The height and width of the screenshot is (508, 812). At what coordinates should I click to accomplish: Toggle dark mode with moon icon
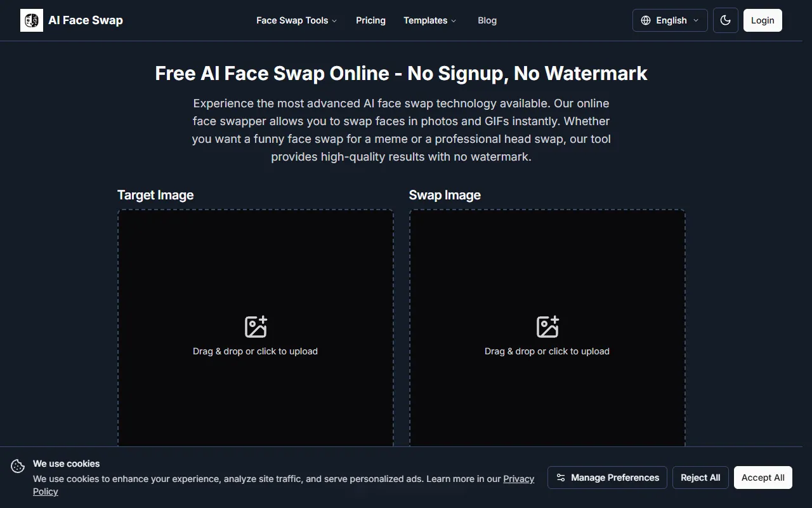coord(725,20)
